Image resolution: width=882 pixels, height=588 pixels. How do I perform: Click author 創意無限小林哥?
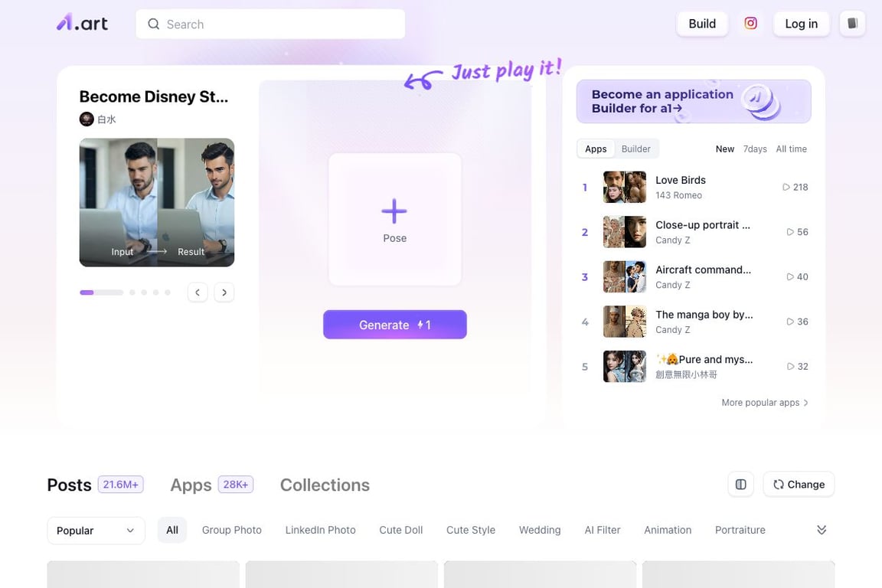coord(686,374)
